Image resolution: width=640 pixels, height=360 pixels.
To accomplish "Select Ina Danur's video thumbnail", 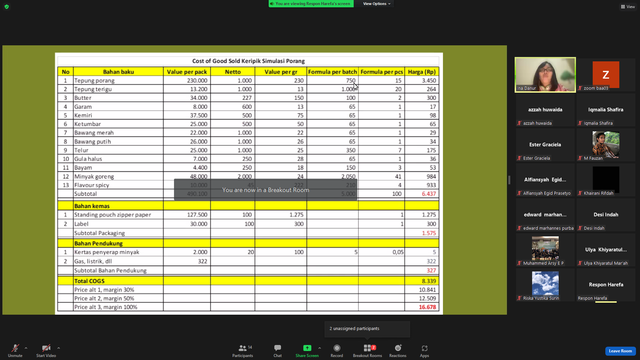I will [545, 75].
